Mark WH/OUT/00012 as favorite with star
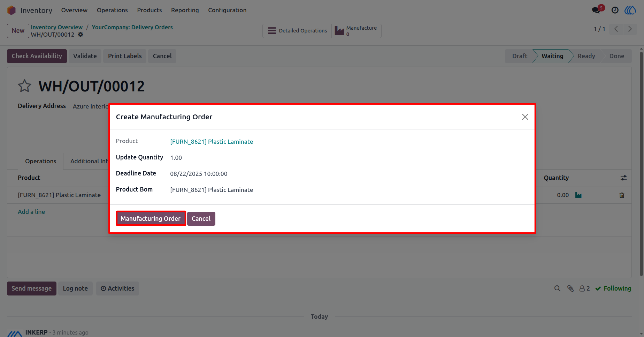Image resolution: width=644 pixels, height=337 pixels. tap(24, 86)
